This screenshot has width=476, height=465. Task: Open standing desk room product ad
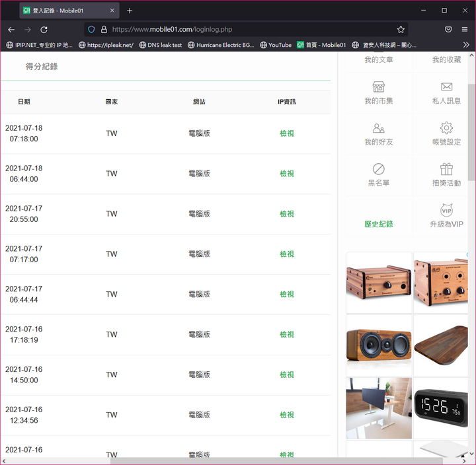(x=379, y=408)
